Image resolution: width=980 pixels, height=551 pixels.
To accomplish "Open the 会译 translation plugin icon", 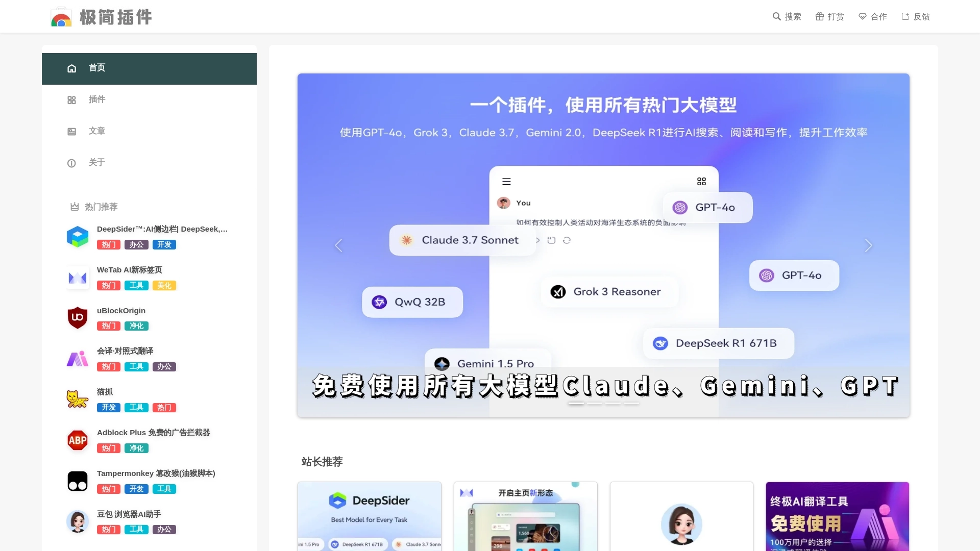I will coord(78,359).
